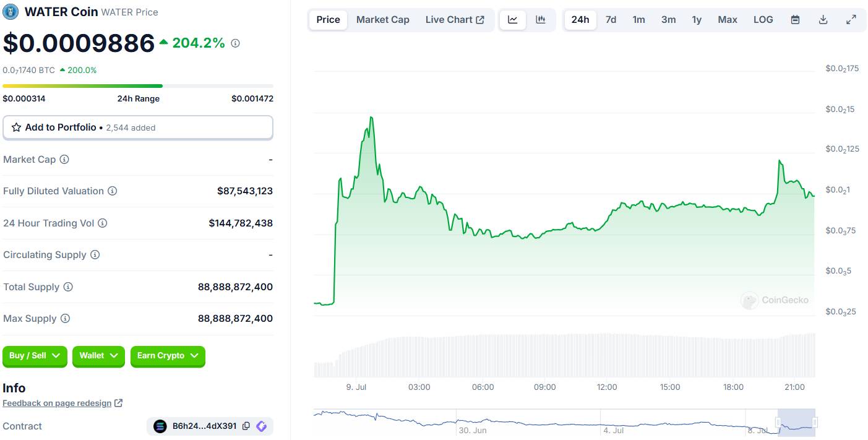Screen dimensions: 868x440
Task: Show Fully Diluted Valuation info tooltip
Action: pos(112,191)
